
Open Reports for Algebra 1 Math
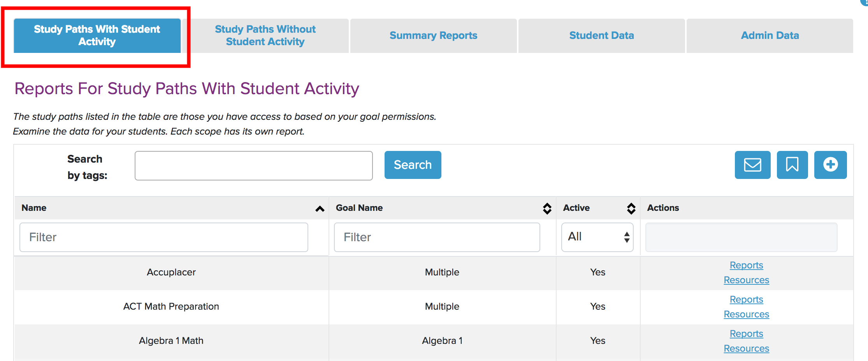746,333
